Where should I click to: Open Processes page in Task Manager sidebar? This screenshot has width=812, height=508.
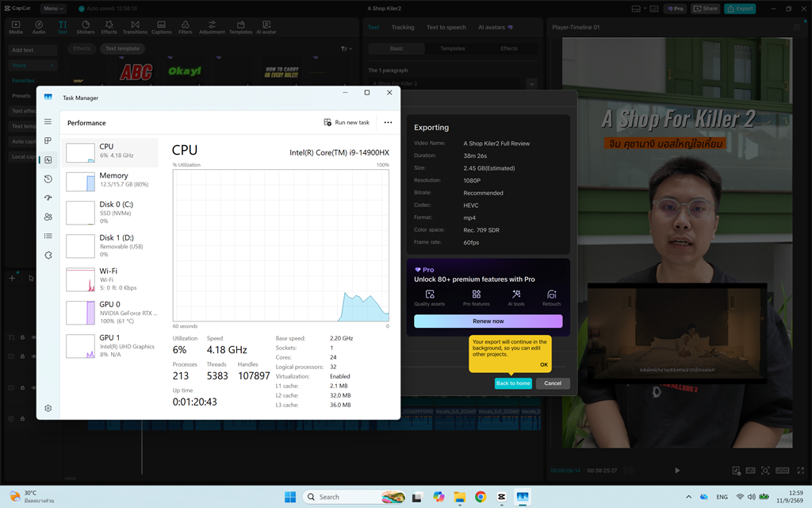[x=48, y=140]
